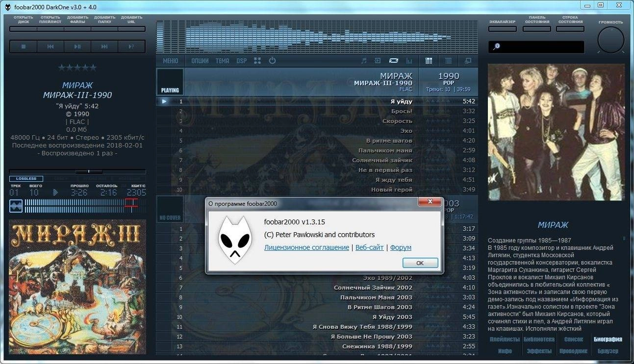This screenshot has height=364, width=634.
Task: Switch to Список tab
Action: click(573, 339)
